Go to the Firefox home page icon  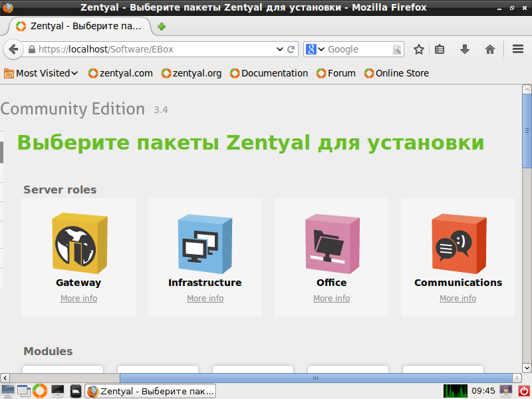[x=490, y=49]
